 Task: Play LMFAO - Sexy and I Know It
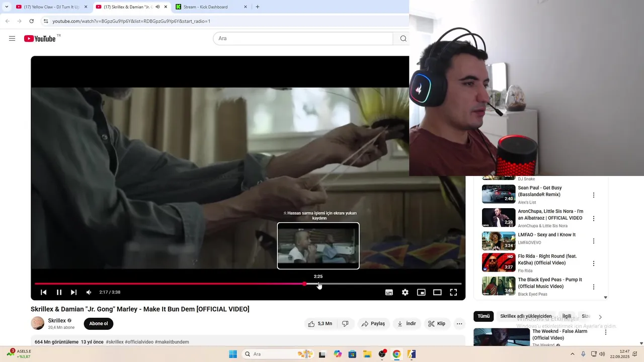click(547, 235)
